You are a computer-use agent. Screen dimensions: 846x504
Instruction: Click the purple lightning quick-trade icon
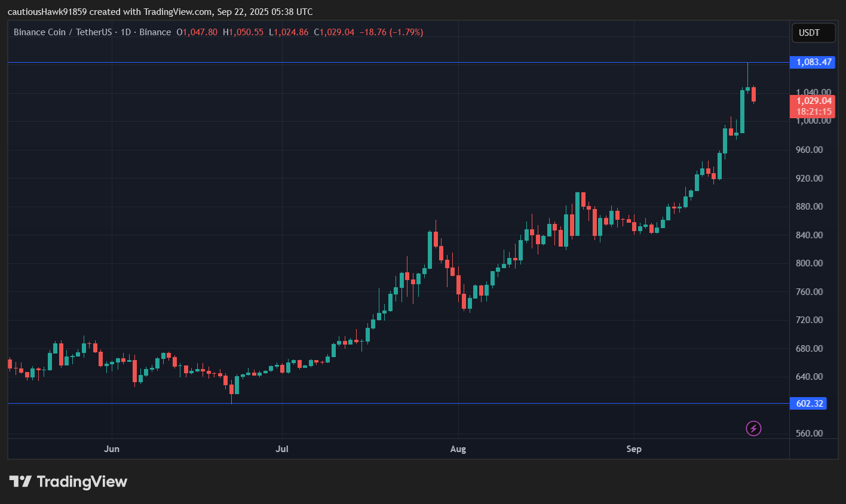[x=753, y=428]
